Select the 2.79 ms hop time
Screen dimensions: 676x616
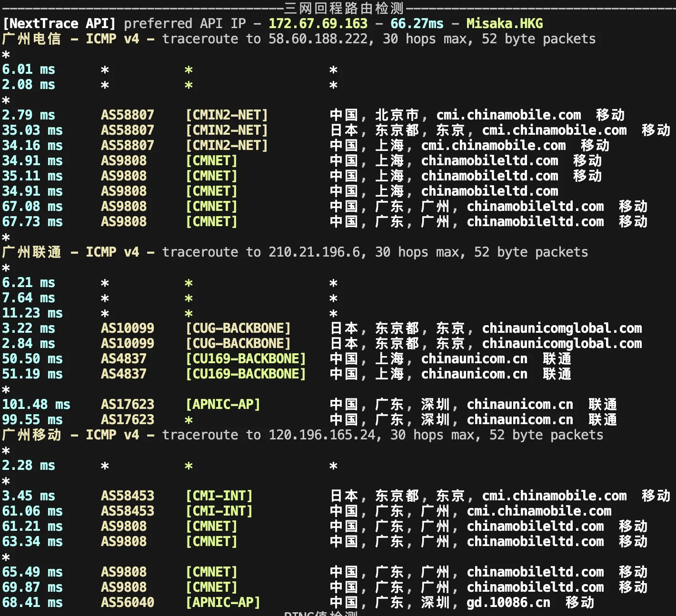[x=29, y=115]
